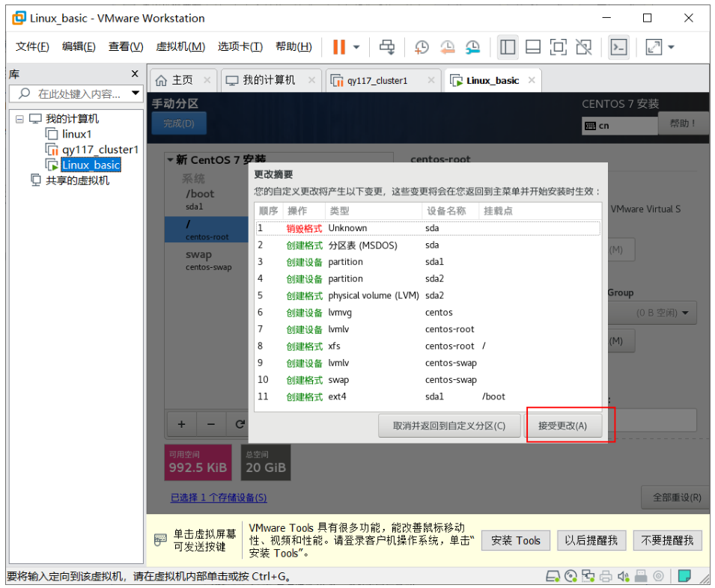Open the console view icon

618,46
